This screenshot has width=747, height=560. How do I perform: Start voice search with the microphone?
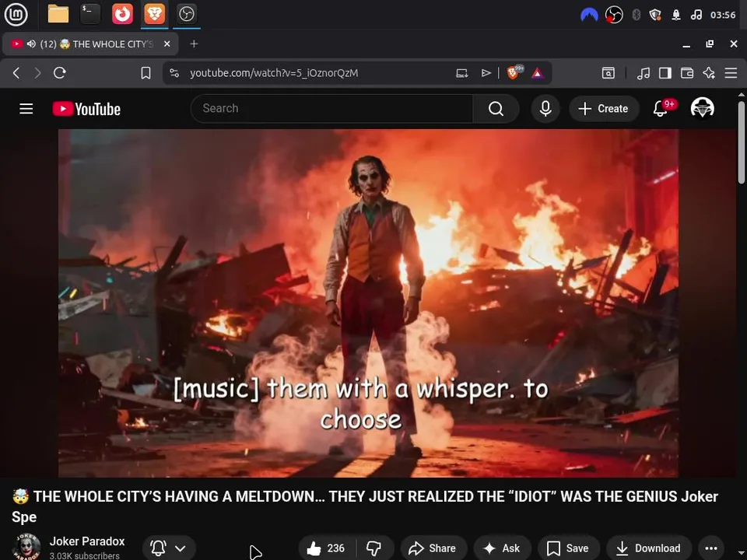[x=545, y=109]
